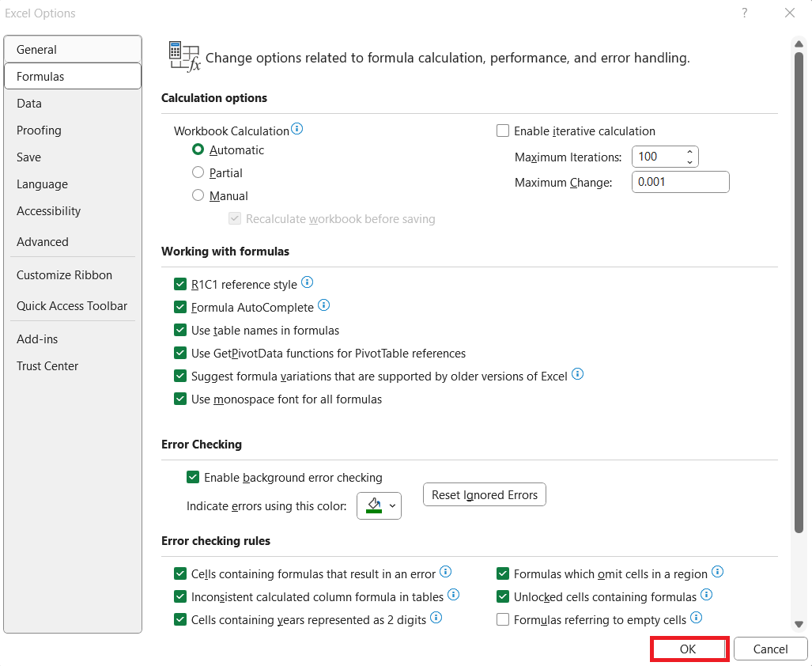Viewport: 812px width, 666px height.
Task: Decrease Maximum Iterations with down arrow
Action: click(x=689, y=162)
